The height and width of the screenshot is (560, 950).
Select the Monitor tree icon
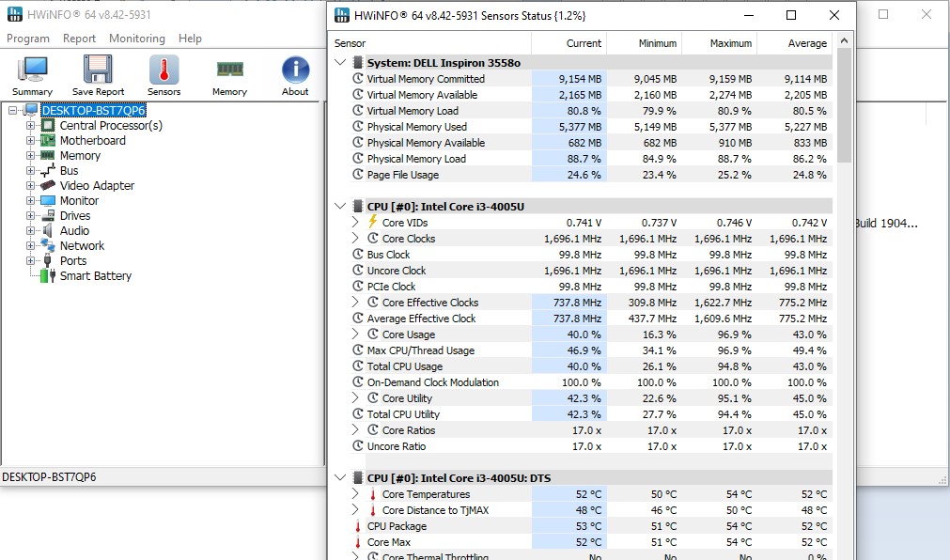[48, 201]
